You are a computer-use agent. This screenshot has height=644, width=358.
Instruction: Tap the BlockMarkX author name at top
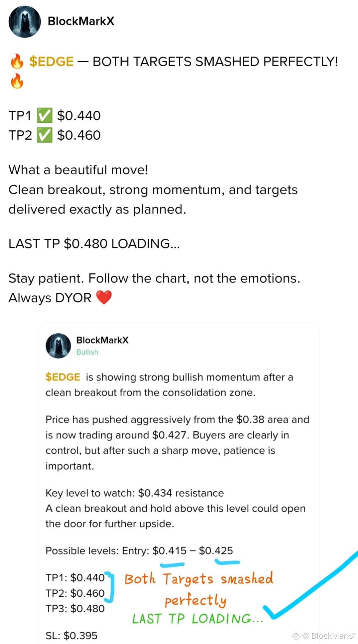pyautogui.click(x=81, y=21)
